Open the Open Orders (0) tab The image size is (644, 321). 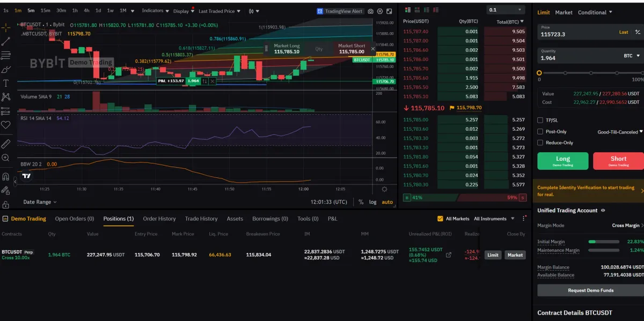(74, 219)
